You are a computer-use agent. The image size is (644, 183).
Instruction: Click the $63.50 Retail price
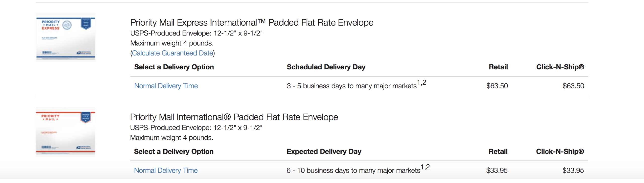pyautogui.click(x=497, y=86)
